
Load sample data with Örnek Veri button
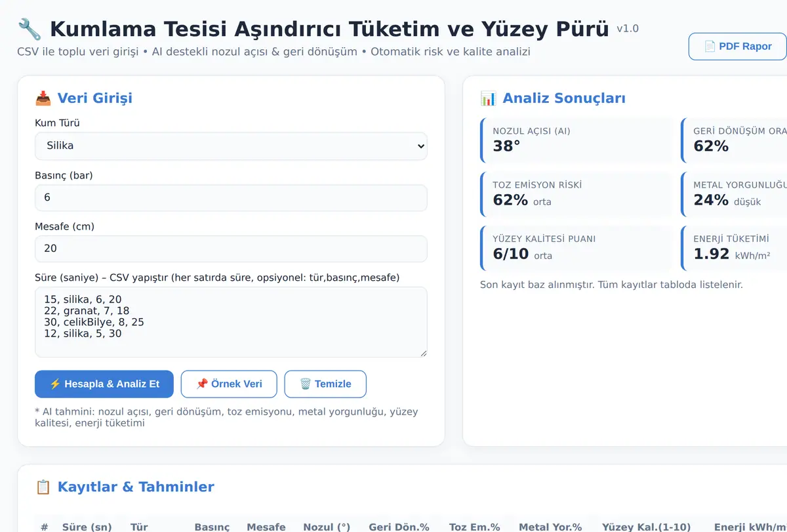tap(229, 384)
